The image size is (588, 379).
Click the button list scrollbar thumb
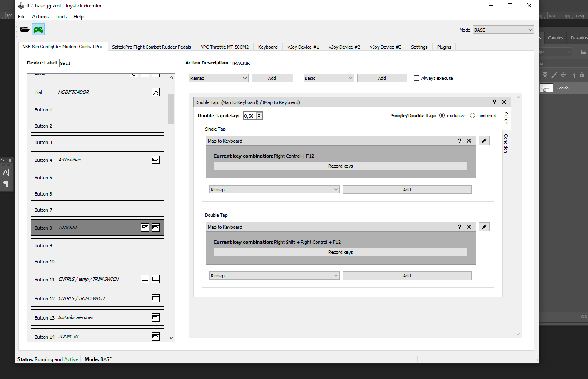171,109
